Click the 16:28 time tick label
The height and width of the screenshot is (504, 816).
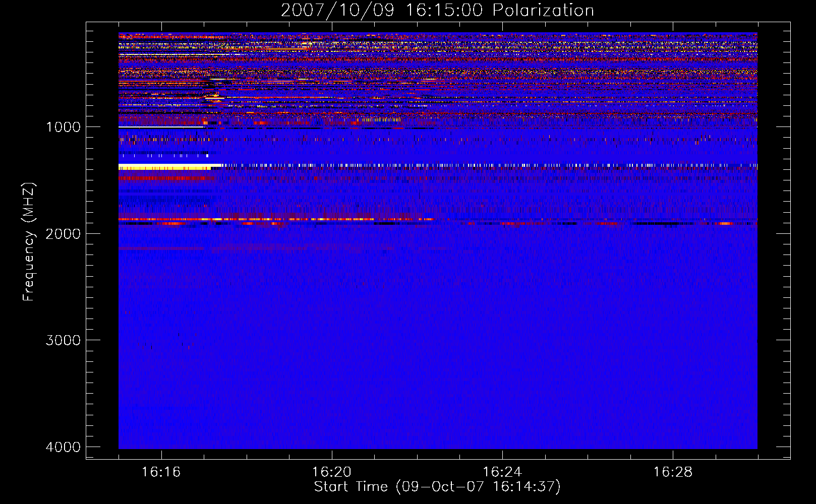[673, 472]
